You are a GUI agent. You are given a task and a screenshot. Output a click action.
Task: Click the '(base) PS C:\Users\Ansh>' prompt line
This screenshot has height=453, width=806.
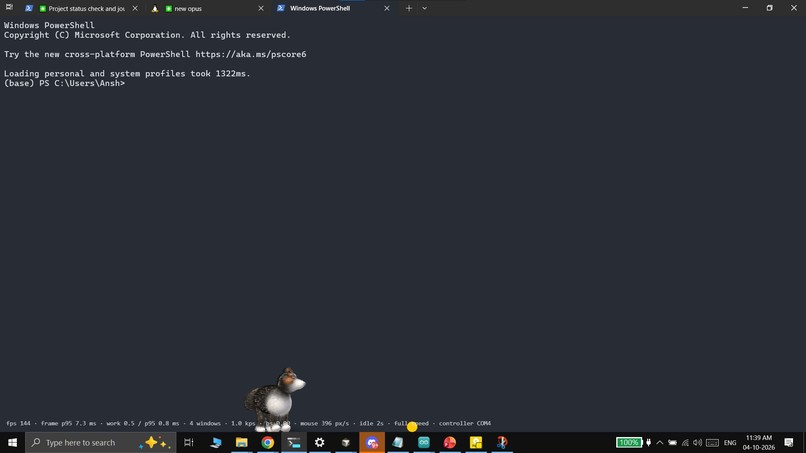tap(64, 83)
